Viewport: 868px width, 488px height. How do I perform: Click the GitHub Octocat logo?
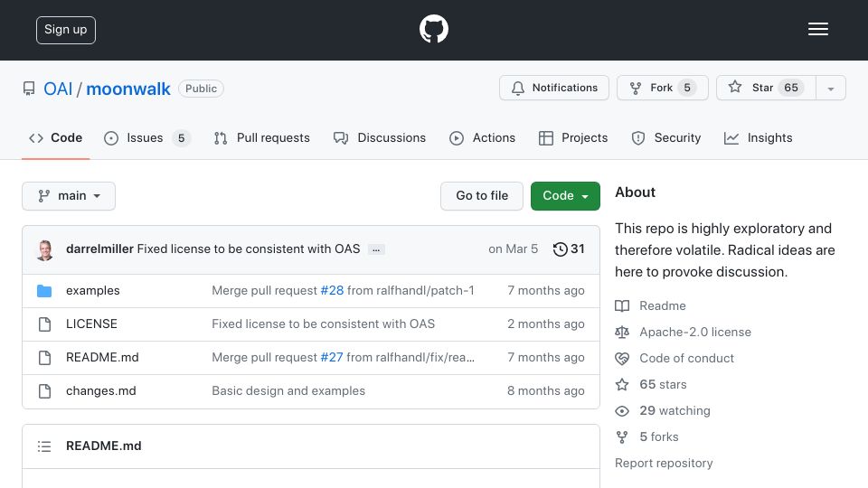point(433,29)
